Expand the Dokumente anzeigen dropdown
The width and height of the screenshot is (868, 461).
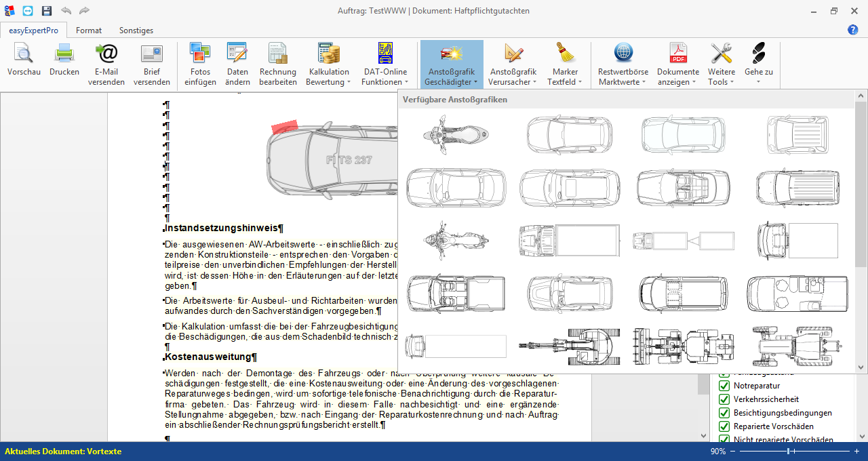[x=678, y=64]
